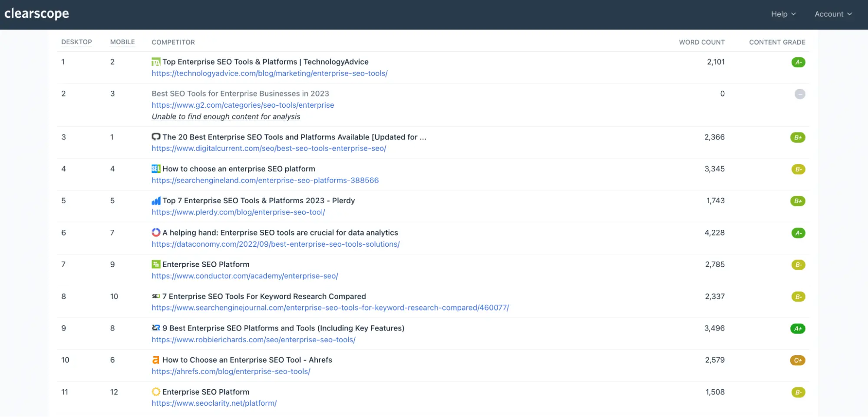
Task: Click the Content Grade column header
Action: point(777,42)
